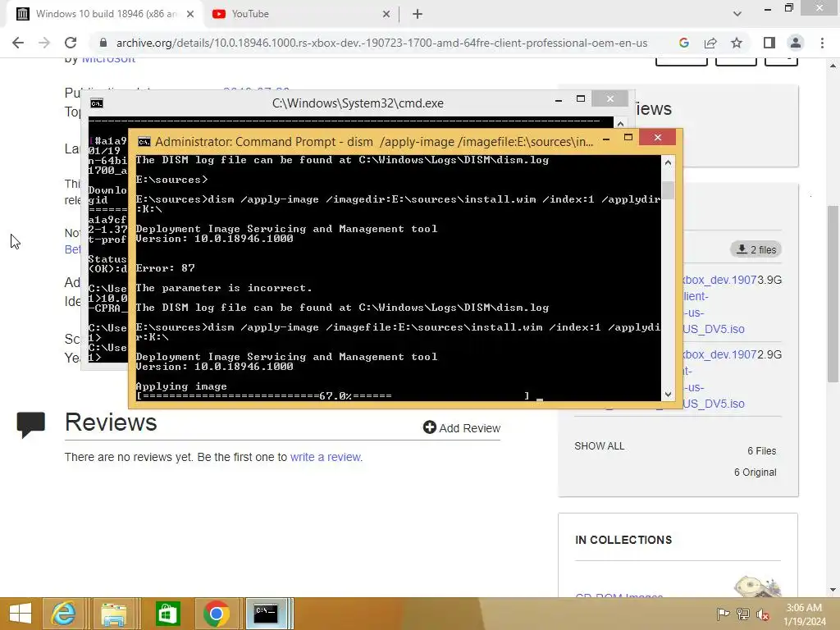The height and width of the screenshot is (630, 840).
Task: Open the Chrome three-dot menu
Action: click(822, 43)
